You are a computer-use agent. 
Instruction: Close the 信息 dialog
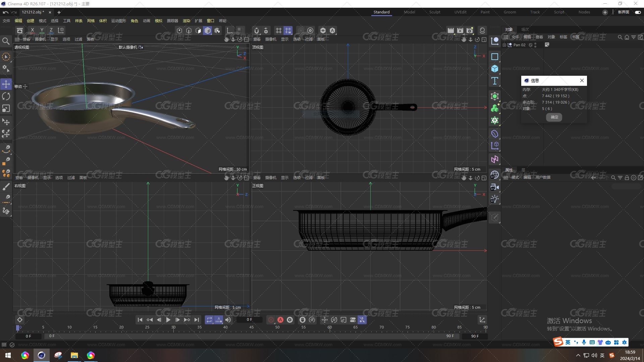[582, 80]
